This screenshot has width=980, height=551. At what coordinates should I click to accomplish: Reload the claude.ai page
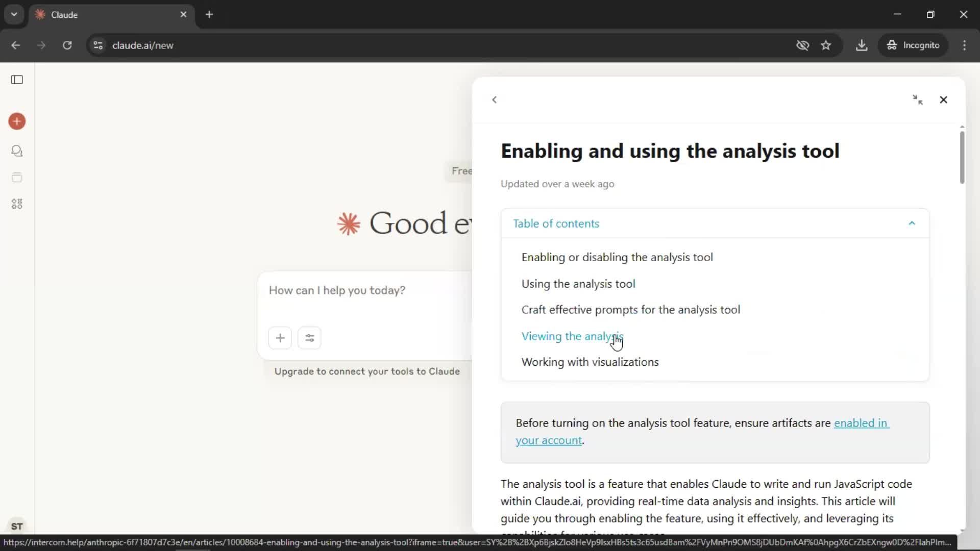pos(67,45)
